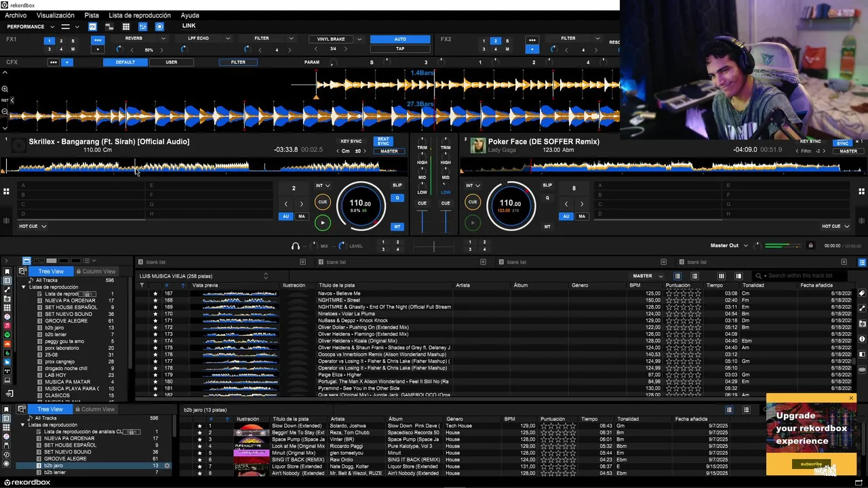The height and width of the screenshot is (488, 868).
Task: Click the LINK button
Action: pos(189,26)
